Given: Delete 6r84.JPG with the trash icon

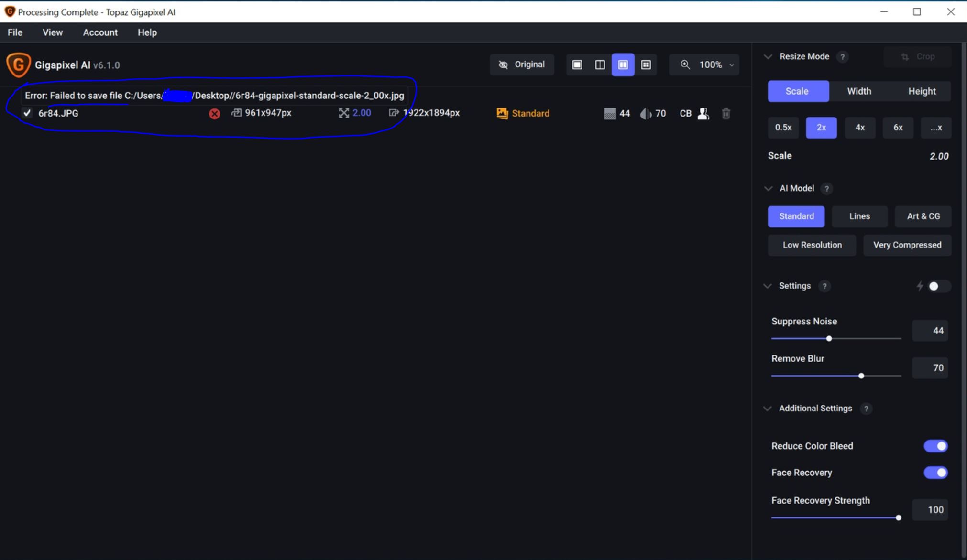Looking at the screenshot, I should coord(726,113).
